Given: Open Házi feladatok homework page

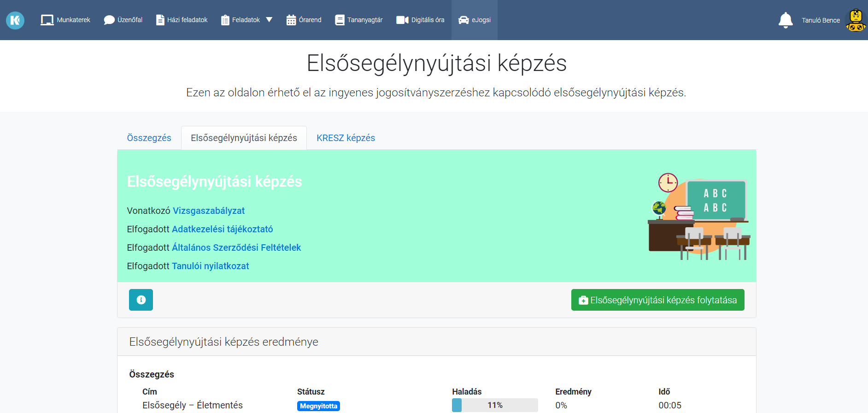Looking at the screenshot, I should [x=182, y=20].
